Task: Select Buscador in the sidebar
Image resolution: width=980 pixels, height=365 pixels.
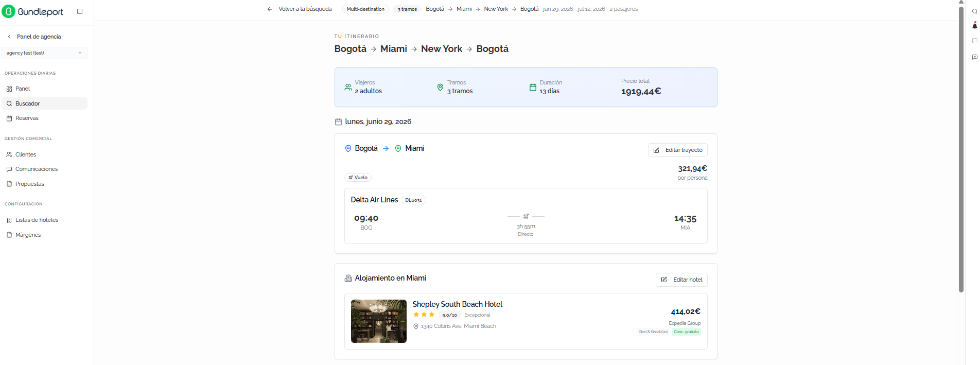Action: (44, 103)
